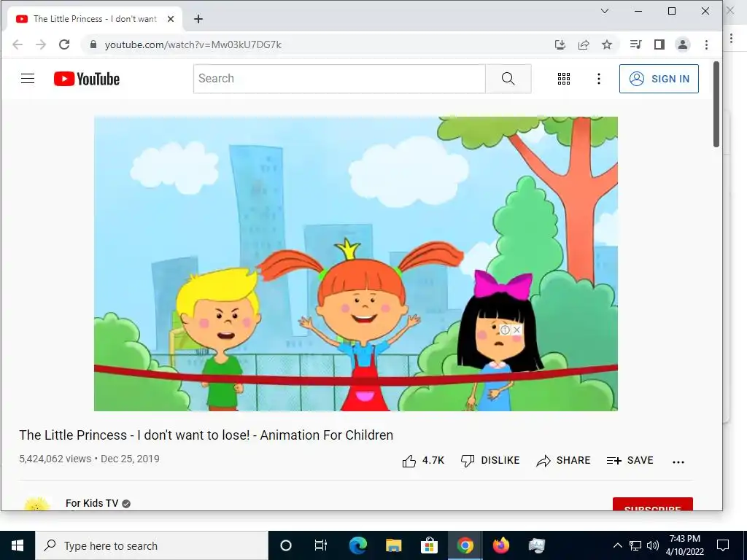Open ad info icon on video
This screenshot has height=560, width=747.
[x=505, y=330]
